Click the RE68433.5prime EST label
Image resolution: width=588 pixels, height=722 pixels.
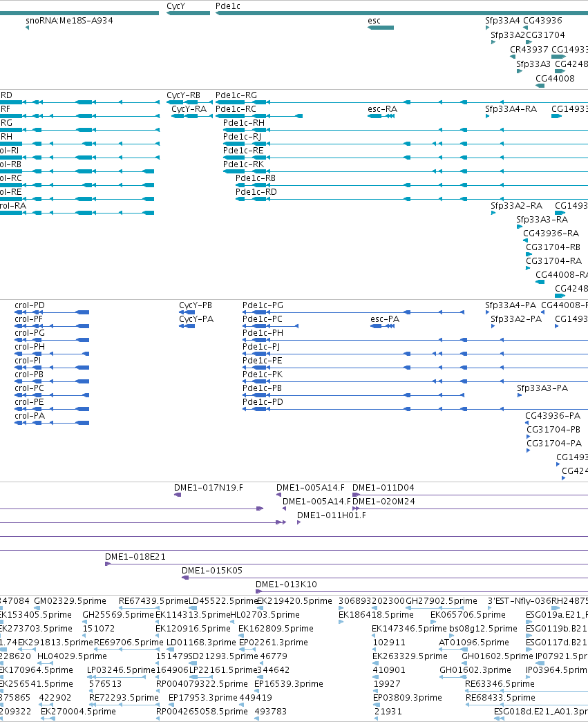tap(500, 697)
